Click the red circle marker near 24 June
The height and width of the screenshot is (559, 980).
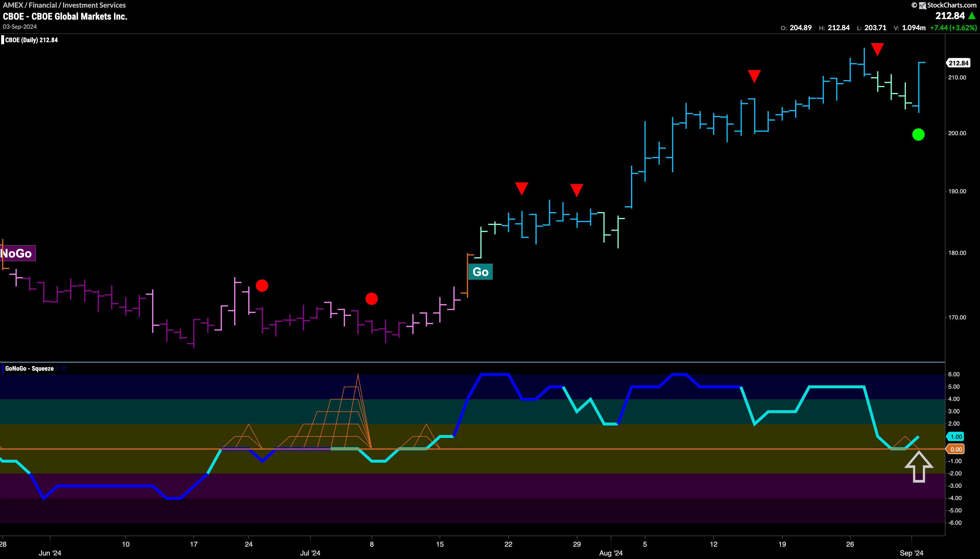[262, 286]
